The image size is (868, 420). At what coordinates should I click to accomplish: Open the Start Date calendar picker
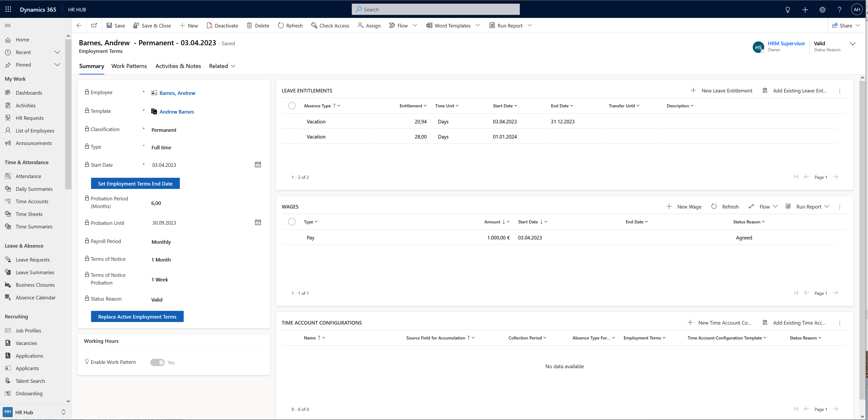258,165
